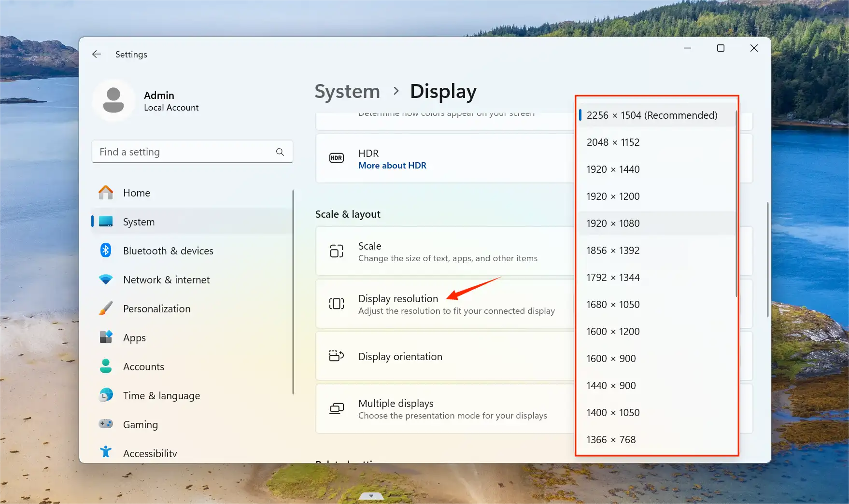The image size is (849, 504).
Task: Pick 1792 × 1344 resolution
Action: pos(656,277)
